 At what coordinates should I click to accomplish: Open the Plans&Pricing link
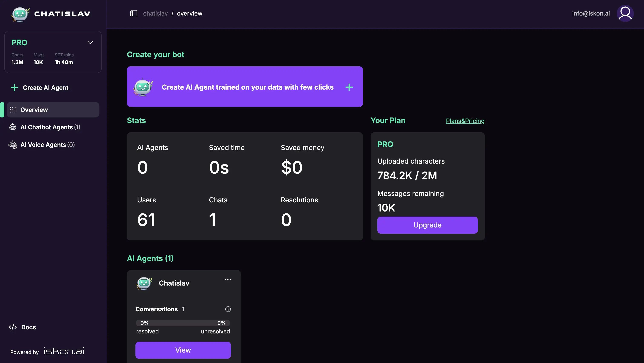point(465,121)
